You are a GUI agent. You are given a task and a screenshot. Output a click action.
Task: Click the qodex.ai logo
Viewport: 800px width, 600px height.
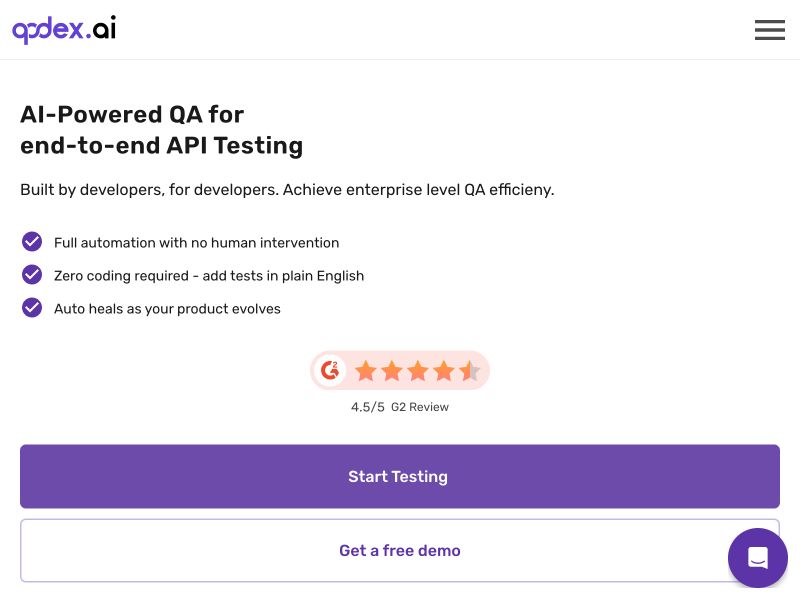pyautogui.click(x=63, y=30)
